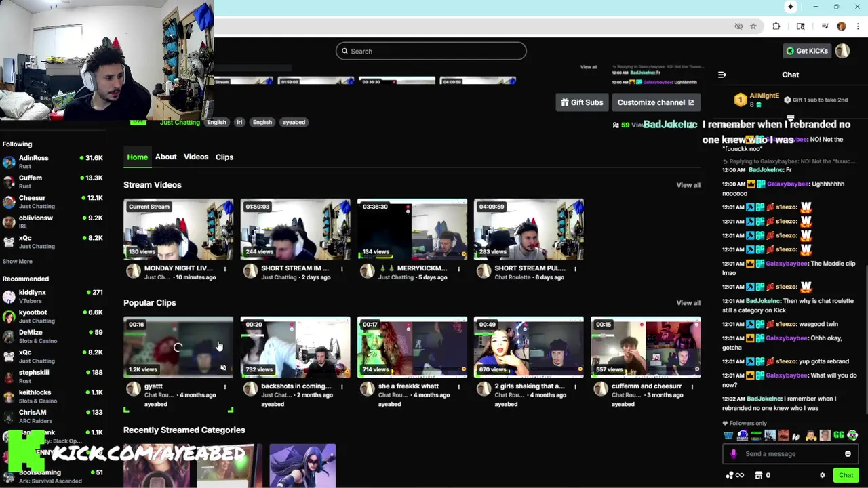Open Cheesur channel in sidebar
Viewport: 868px width, 488px height.
(53, 202)
